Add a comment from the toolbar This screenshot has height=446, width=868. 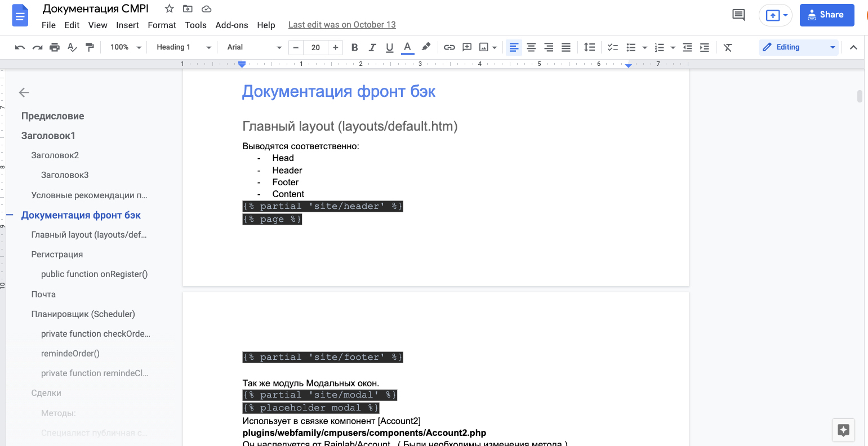[x=466, y=47]
